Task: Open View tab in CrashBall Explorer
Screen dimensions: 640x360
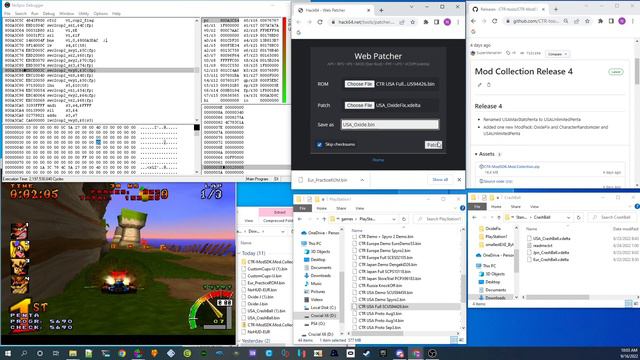Action: [534, 207]
